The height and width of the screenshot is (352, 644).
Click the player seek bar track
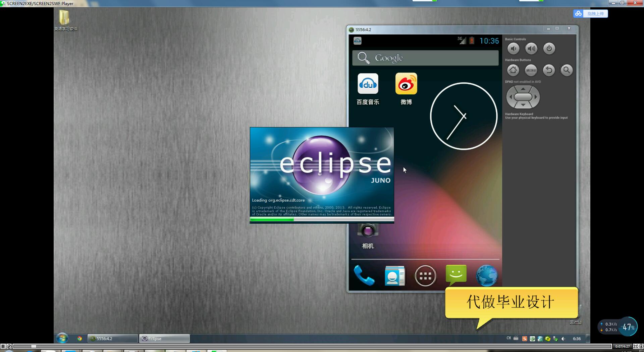[x=312, y=346]
